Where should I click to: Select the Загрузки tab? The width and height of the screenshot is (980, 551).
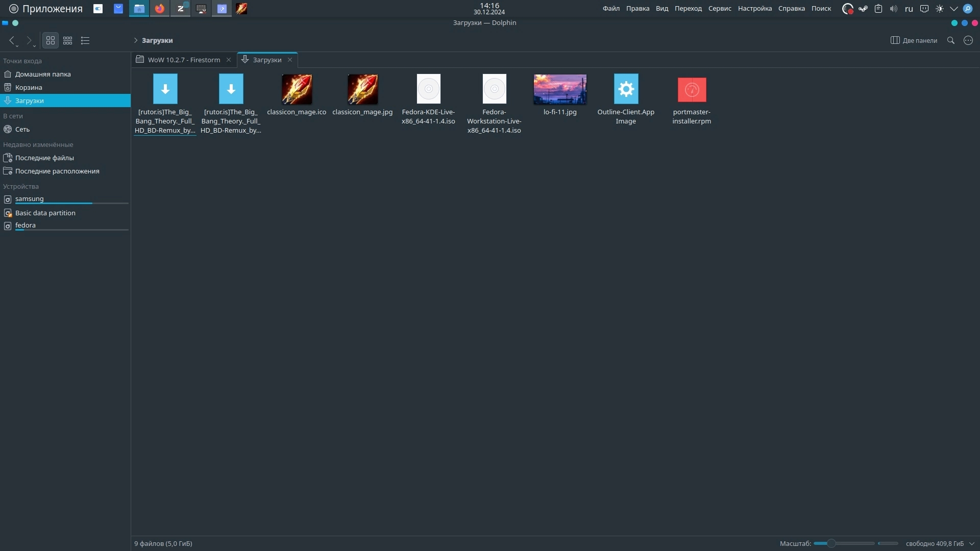[x=267, y=60]
